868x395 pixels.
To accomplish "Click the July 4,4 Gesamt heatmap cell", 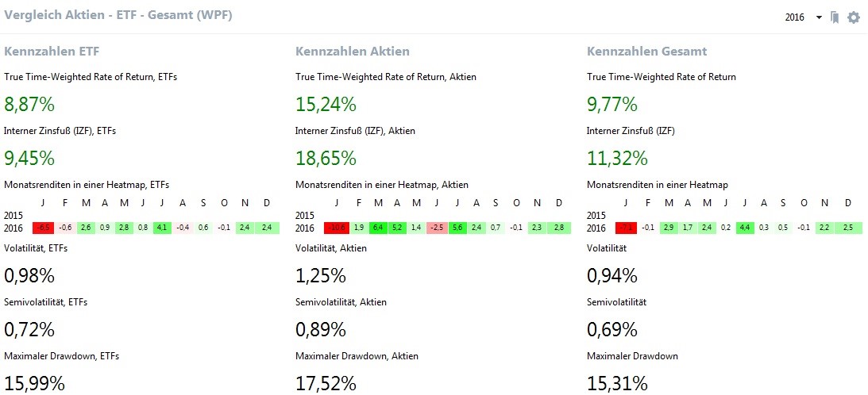I will (x=745, y=228).
